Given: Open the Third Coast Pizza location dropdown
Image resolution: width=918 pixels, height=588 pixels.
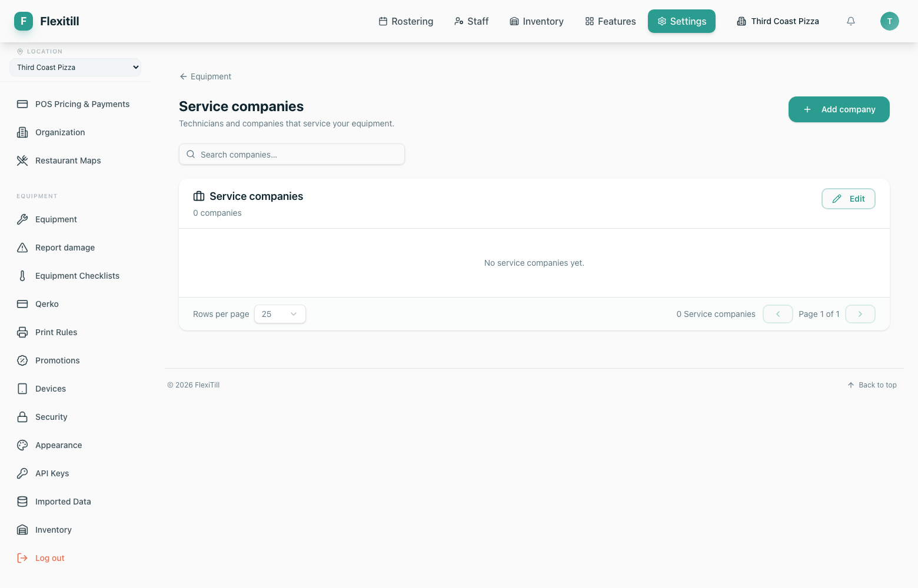Looking at the screenshot, I should pos(75,68).
